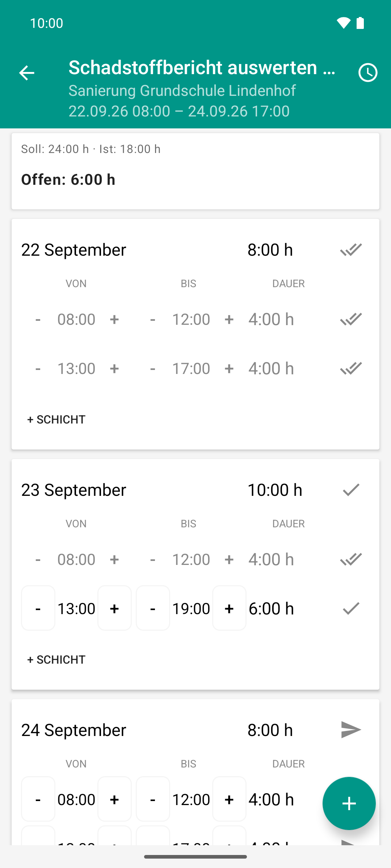Open the clock history icon

tap(368, 73)
